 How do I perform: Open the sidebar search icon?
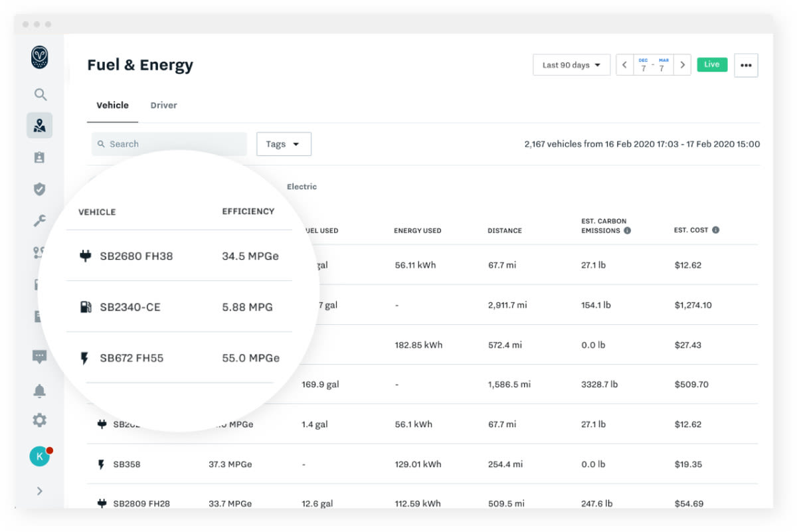tap(40, 94)
